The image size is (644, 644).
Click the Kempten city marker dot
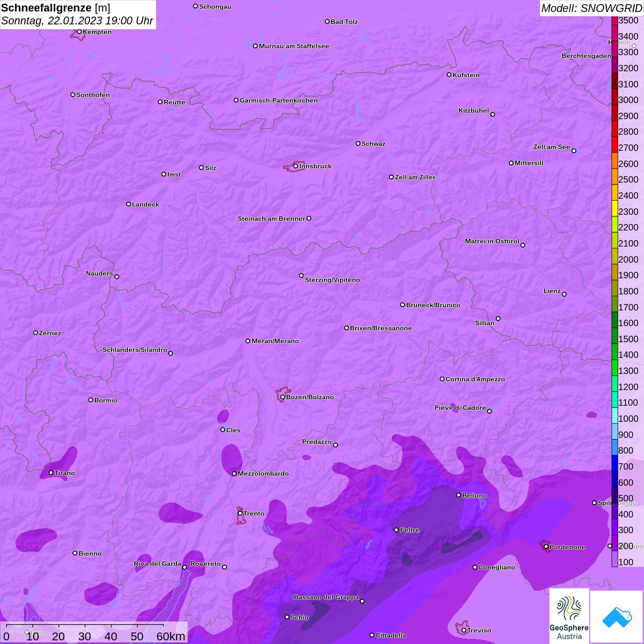[x=79, y=32]
